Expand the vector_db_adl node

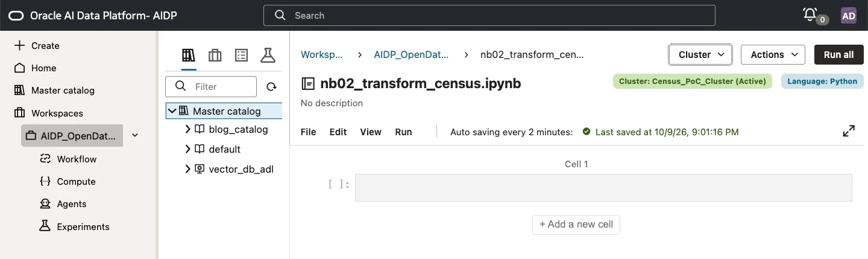click(x=187, y=169)
